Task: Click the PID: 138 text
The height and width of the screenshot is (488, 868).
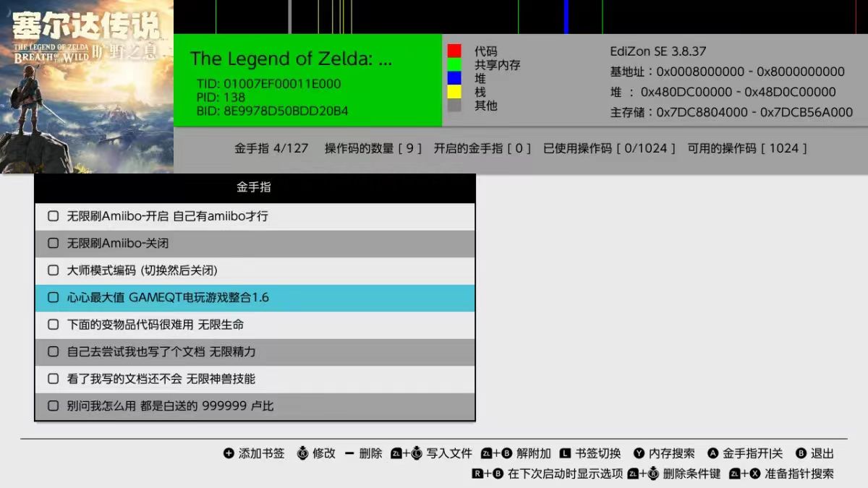Action: point(221,97)
